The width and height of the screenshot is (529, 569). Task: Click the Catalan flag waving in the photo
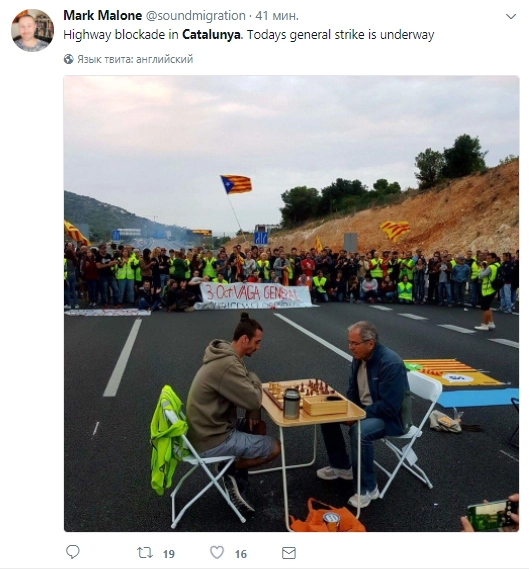pos(236,184)
